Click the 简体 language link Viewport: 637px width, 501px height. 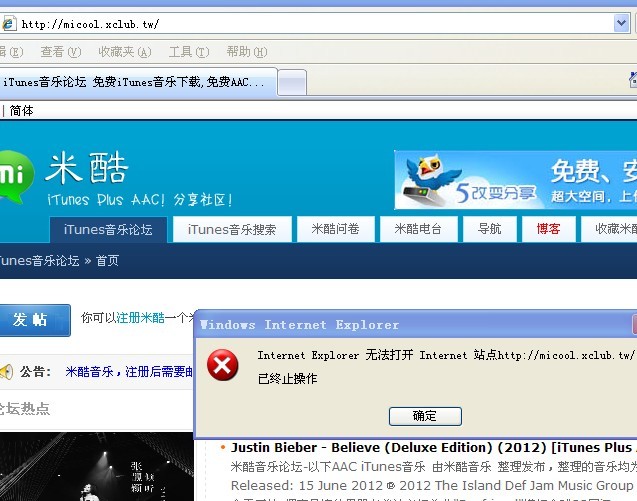(22, 111)
